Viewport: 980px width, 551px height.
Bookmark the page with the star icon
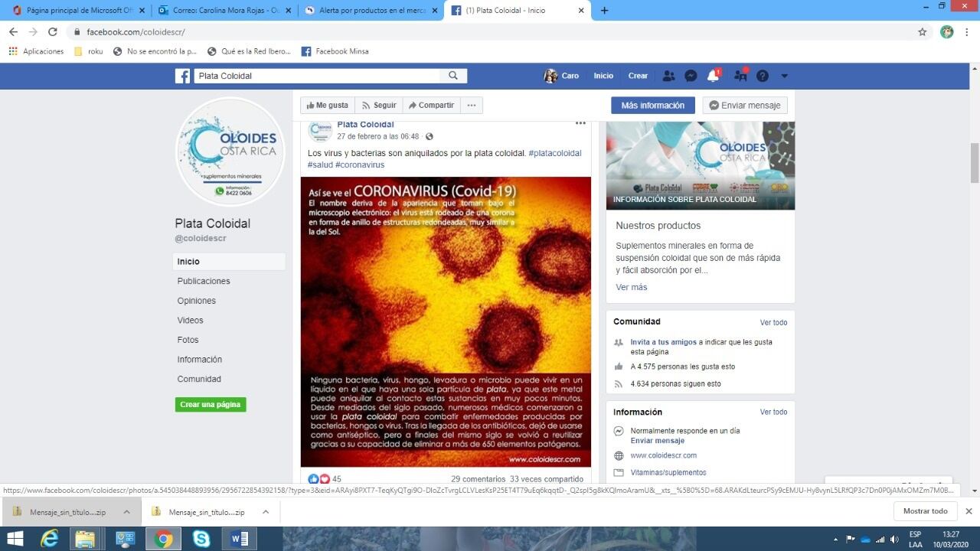pyautogui.click(x=923, y=31)
